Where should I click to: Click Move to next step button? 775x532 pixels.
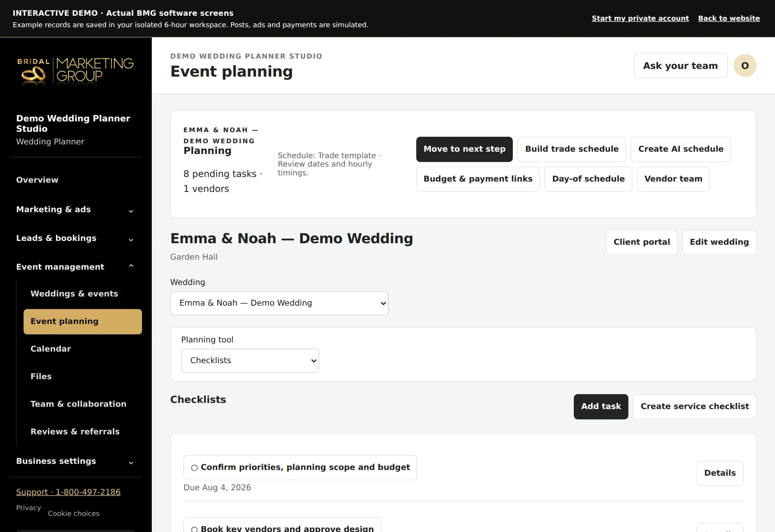tap(464, 149)
